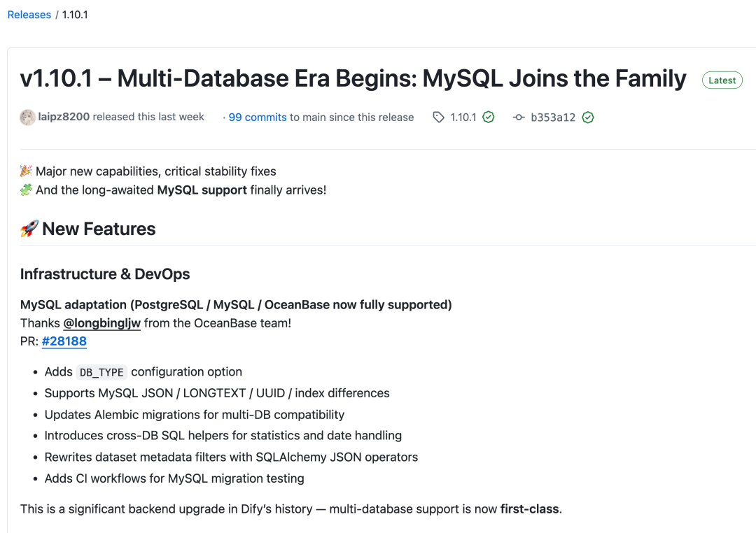Click the puzzle piece emoji

[27, 190]
